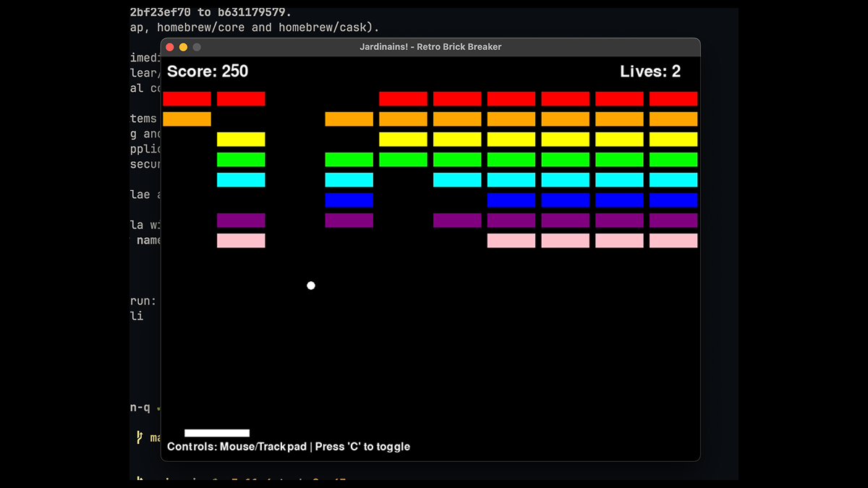Click the white bouncing ball
868x488 pixels.
coord(311,286)
